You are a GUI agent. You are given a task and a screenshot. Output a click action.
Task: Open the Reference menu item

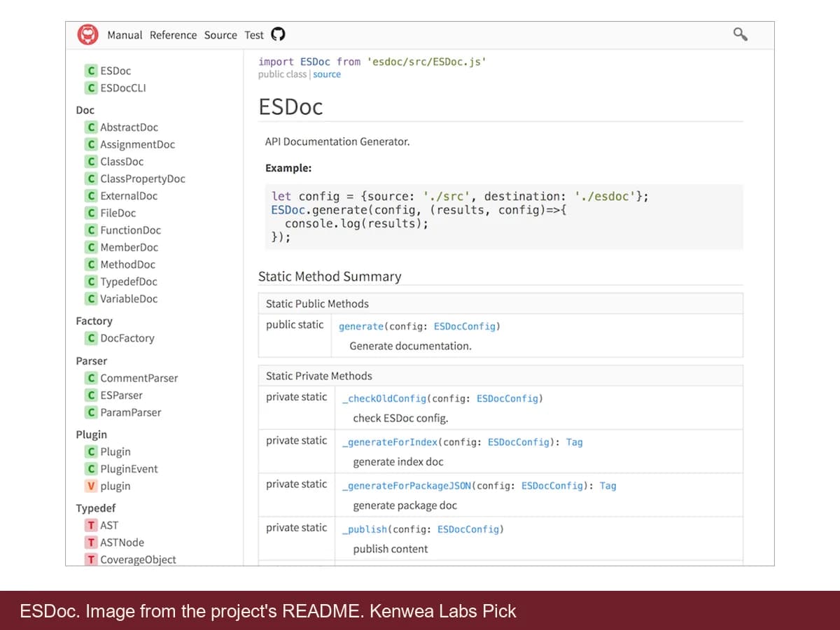pos(174,35)
